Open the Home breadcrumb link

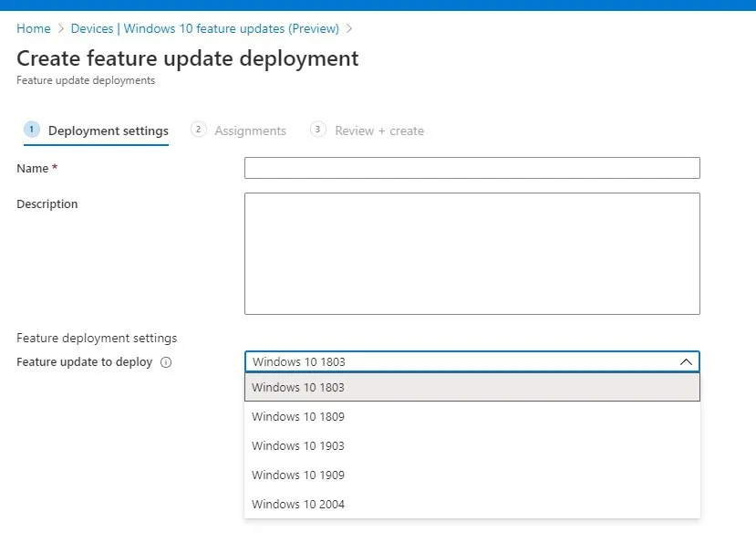click(33, 28)
